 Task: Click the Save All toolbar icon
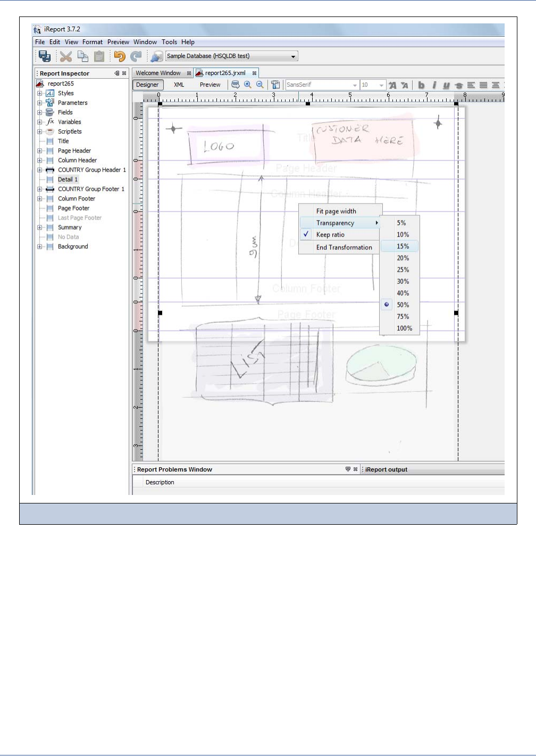(45, 56)
